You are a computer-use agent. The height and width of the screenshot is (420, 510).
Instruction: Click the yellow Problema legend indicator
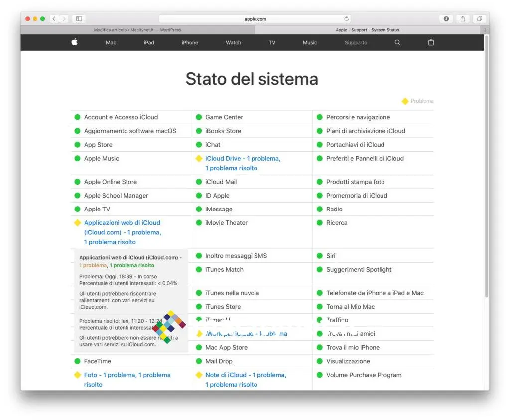[405, 101]
